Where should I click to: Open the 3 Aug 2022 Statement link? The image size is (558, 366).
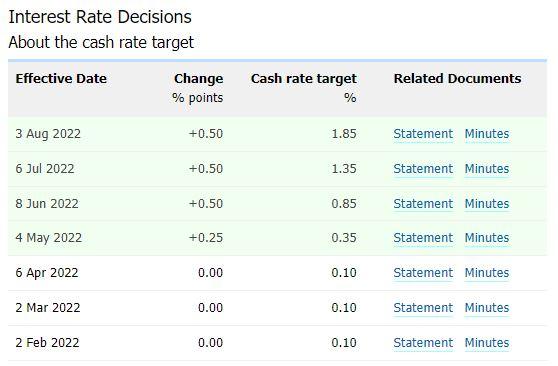[x=423, y=134]
